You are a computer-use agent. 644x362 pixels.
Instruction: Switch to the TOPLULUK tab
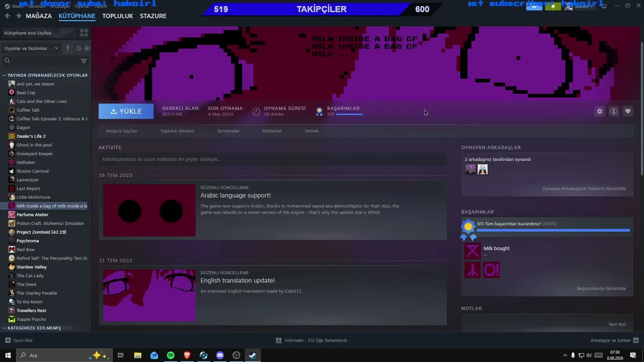pyautogui.click(x=118, y=16)
